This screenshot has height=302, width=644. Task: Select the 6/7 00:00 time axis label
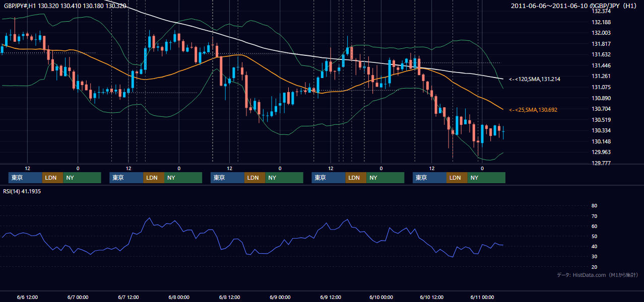(x=78, y=297)
